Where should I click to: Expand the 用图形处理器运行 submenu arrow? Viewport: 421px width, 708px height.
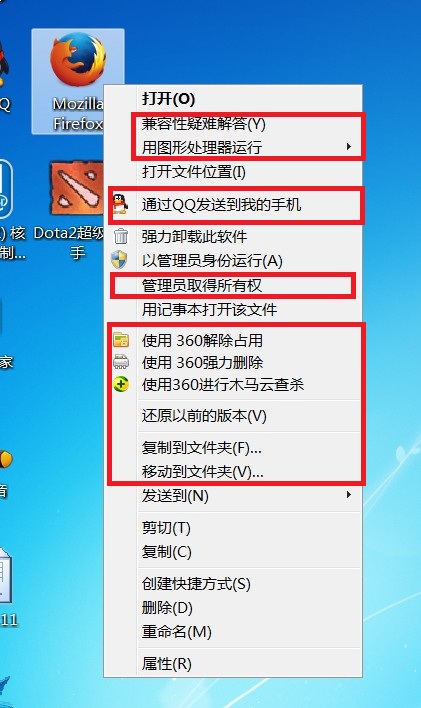coord(348,146)
